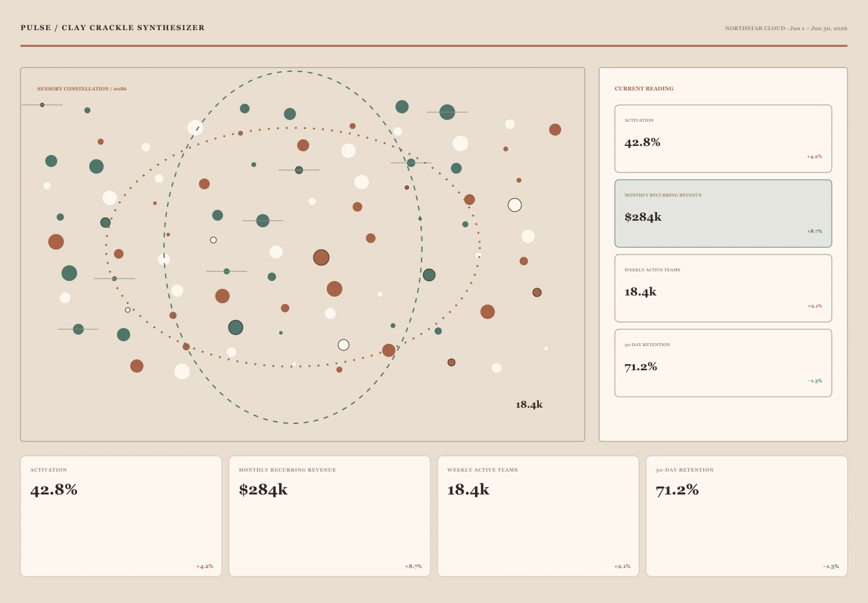Image resolution: width=868 pixels, height=603 pixels.
Task: Open the large Monthly Recurring Revenue tile below the chart
Action: [330, 516]
